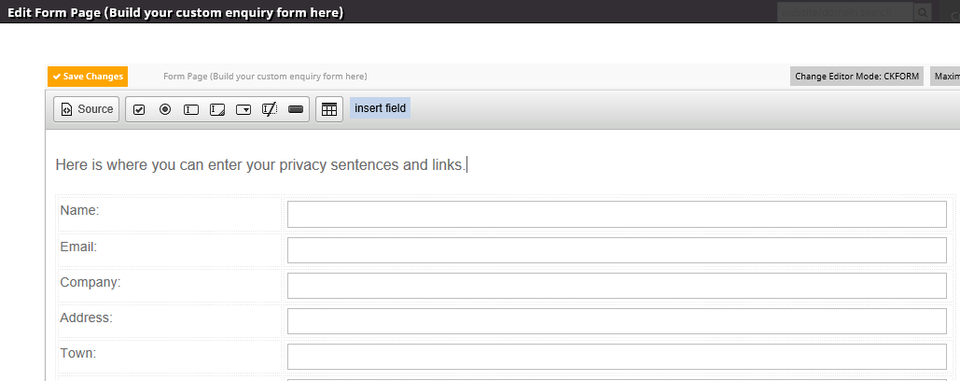The image size is (960, 381).
Task: Insert a selection dropdown field
Action: point(244,110)
